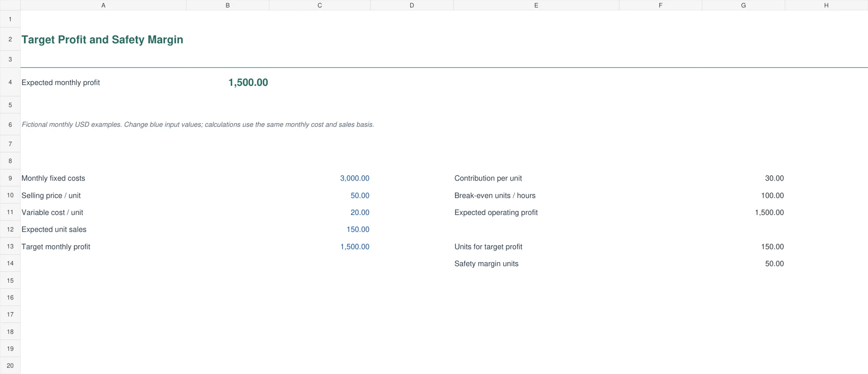Click the 30.00 contribution per unit result
The width and height of the screenshot is (868, 374).
click(x=774, y=178)
